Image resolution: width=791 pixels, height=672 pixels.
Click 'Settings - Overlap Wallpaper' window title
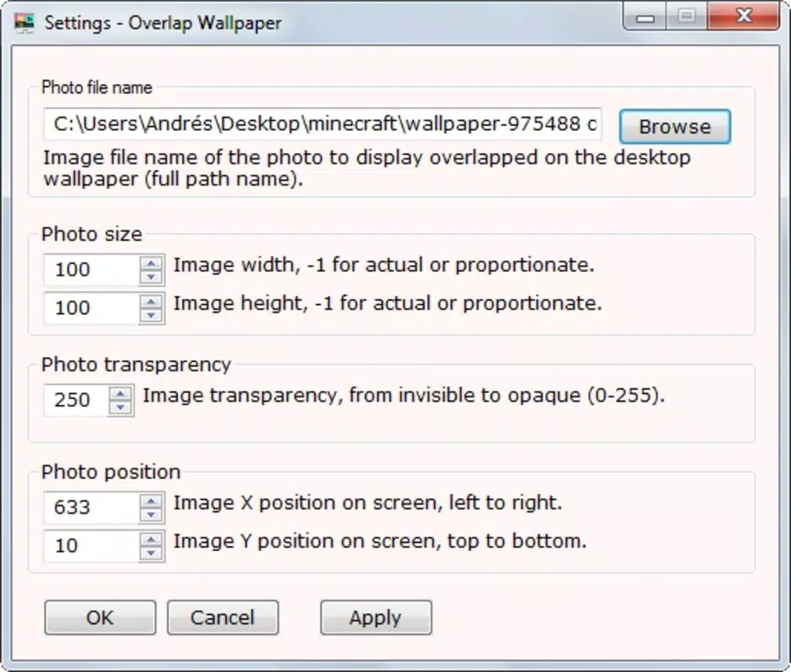(163, 23)
